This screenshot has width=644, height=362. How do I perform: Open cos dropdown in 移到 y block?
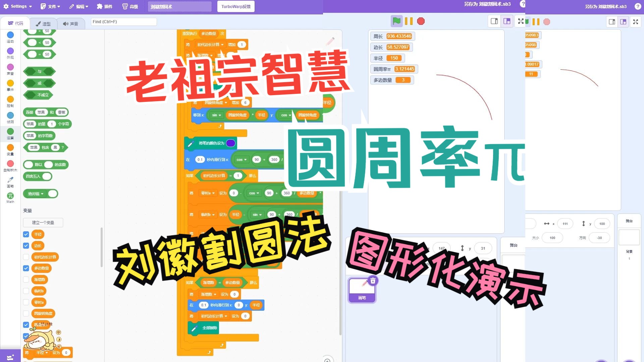pyautogui.click(x=286, y=115)
